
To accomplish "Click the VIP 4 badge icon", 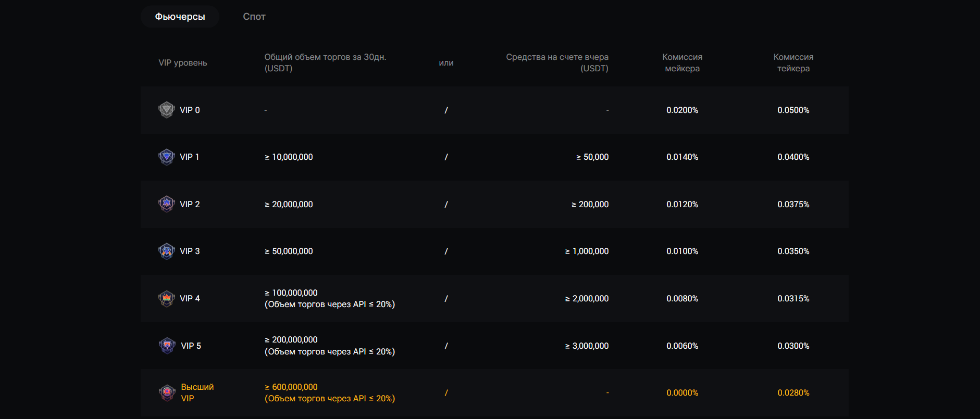I will point(166,298).
